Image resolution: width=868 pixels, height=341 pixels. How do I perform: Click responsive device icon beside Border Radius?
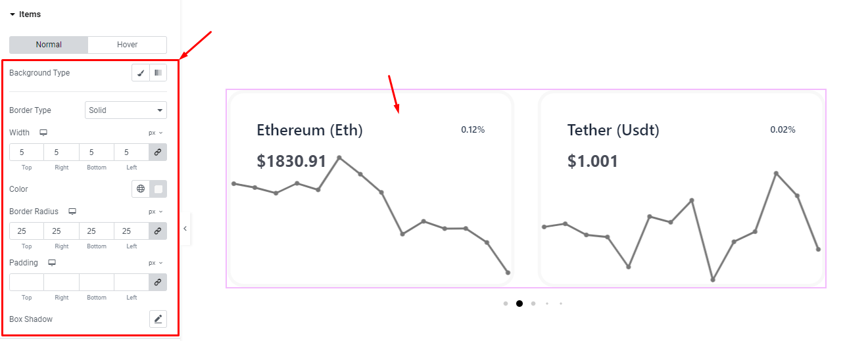click(72, 212)
